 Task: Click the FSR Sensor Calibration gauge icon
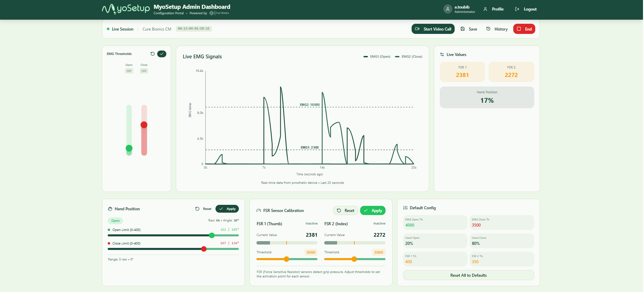(x=259, y=211)
